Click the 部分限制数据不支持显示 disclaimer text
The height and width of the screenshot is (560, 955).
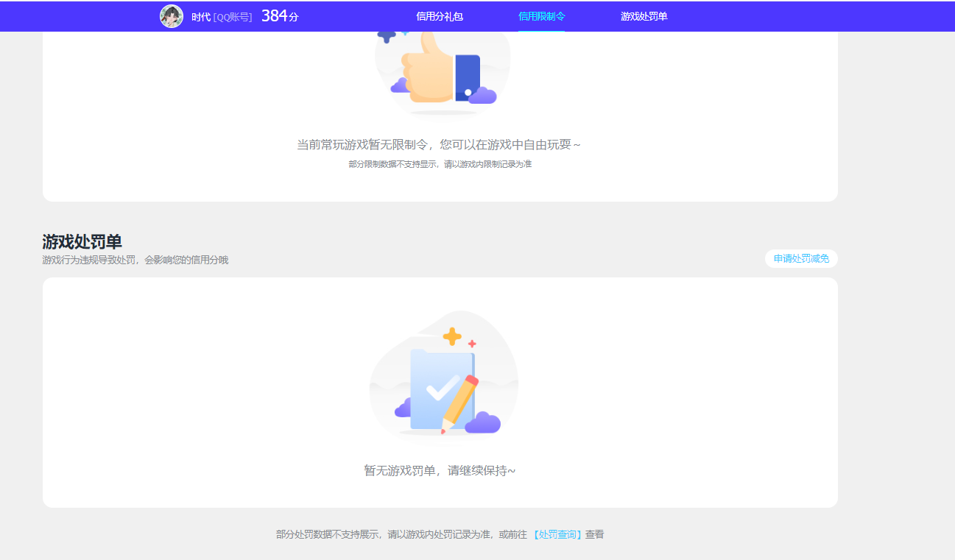(x=443, y=164)
